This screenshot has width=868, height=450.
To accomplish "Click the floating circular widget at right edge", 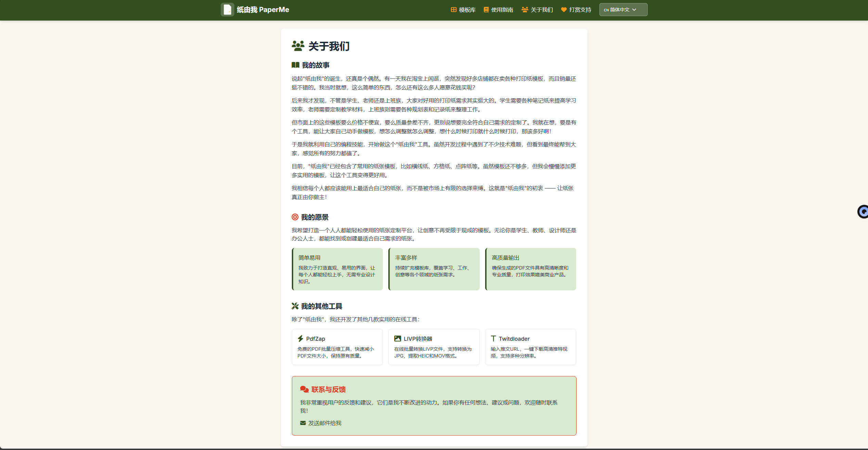I will tap(863, 212).
